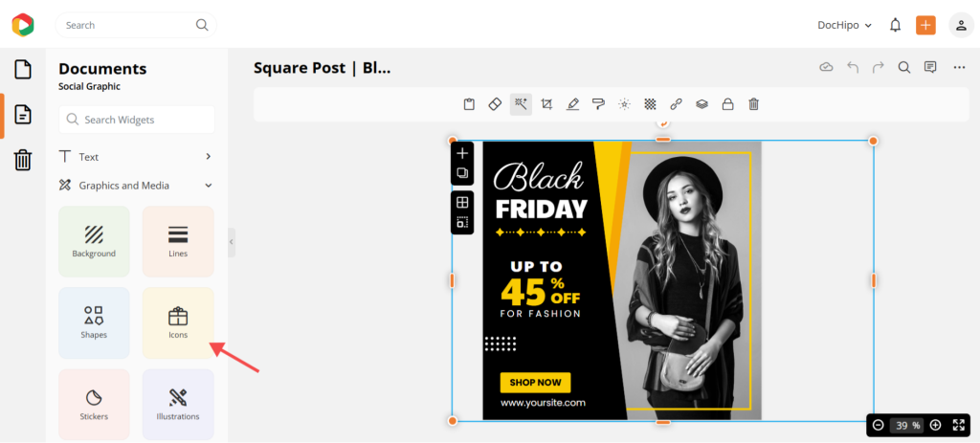Add a page with the plus icon
The width and height of the screenshot is (980, 443).
click(462, 154)
